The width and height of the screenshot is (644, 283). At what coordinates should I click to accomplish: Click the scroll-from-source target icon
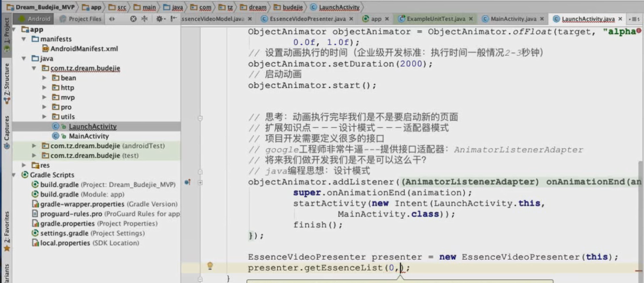click(x=133, y=19)
